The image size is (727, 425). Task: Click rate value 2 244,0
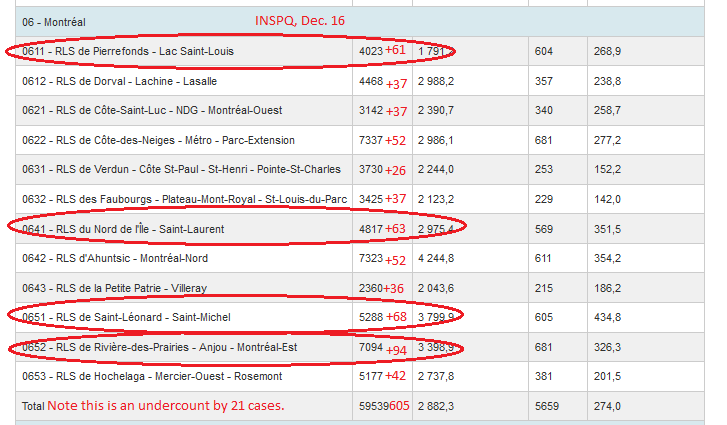click(436, 170)
